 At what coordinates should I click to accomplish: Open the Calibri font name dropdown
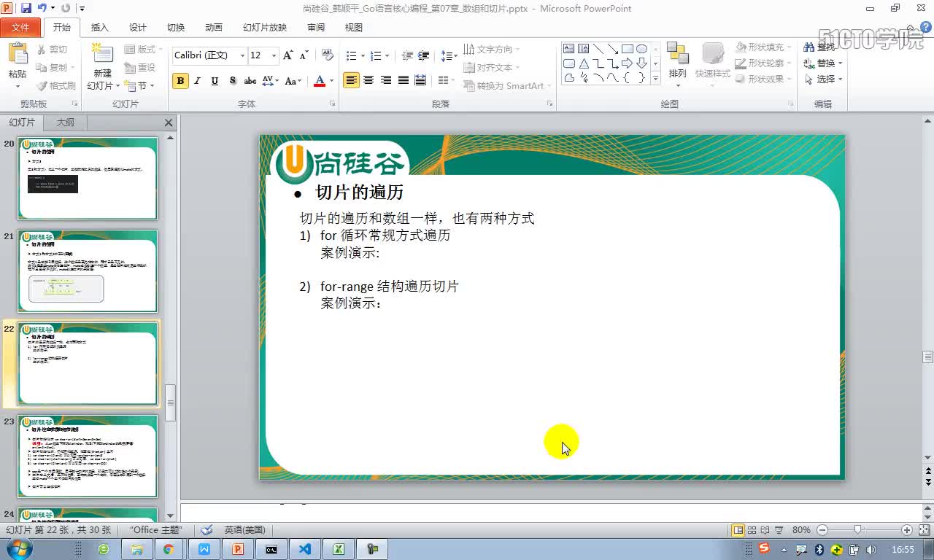coord(242,55)
